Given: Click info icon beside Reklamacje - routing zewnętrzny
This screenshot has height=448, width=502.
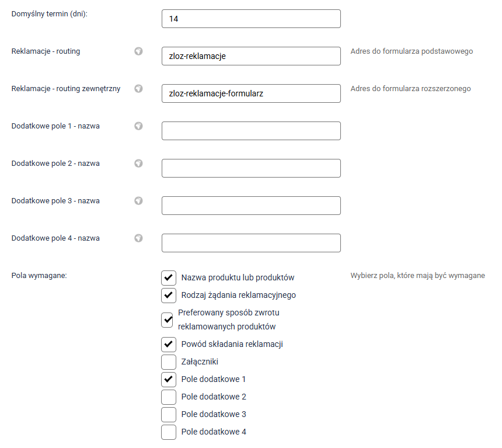Looking at the screenshot, I should pos(138,89).
